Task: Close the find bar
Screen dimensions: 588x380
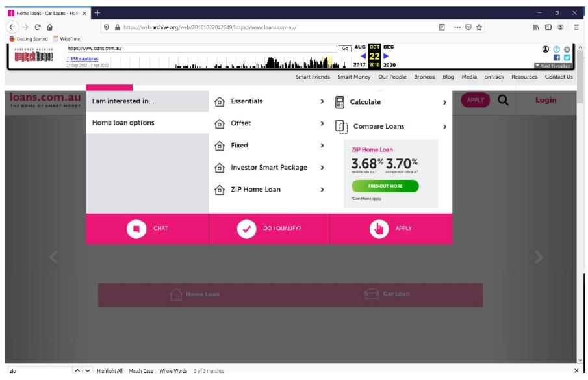Action: [x=576, y=371]
